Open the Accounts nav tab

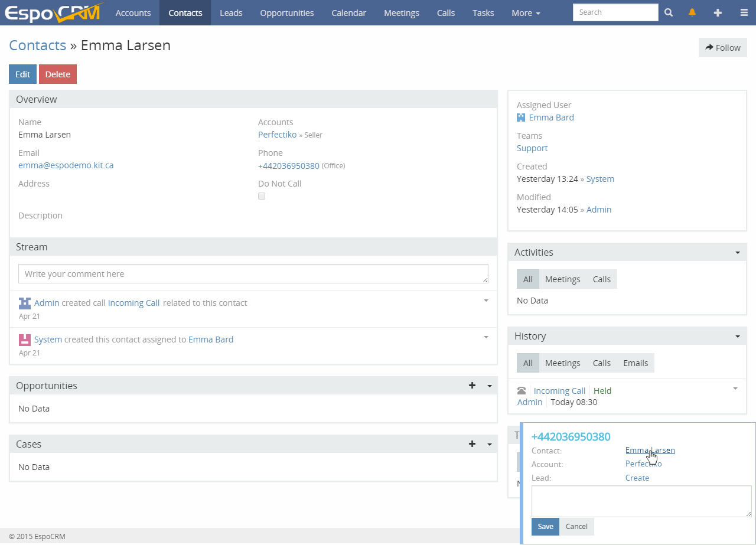point(133,12)
